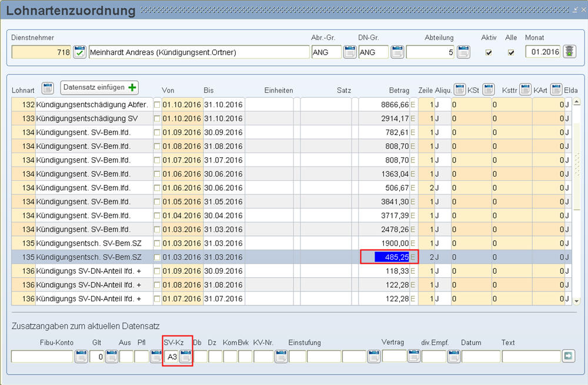Open the SV-Kz lookup list icon

click(x=185, y=356)
